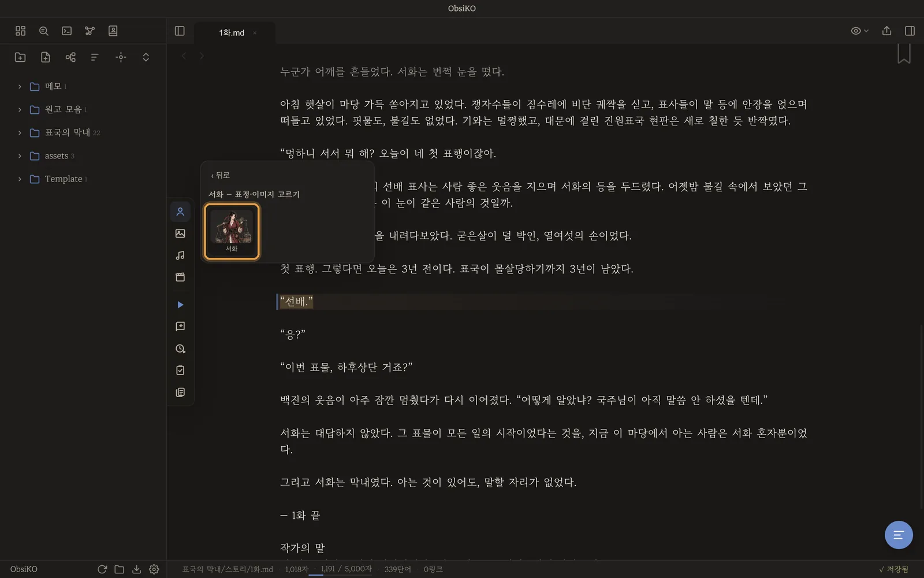The image size is (924, 578).
Task: Click the download icon in the bottom bar
Action: 136,569
